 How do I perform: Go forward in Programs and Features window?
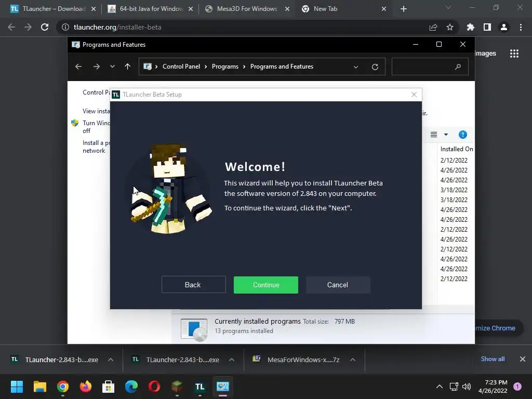pos(96,66)
